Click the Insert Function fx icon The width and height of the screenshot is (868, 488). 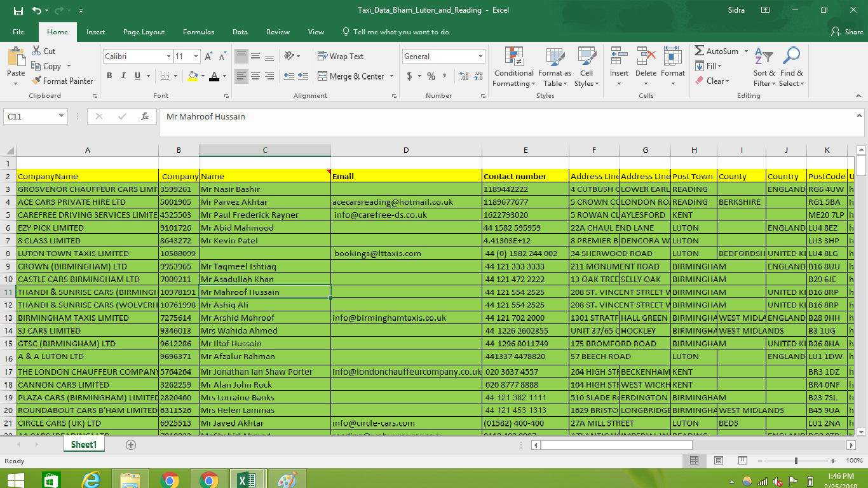144,116
